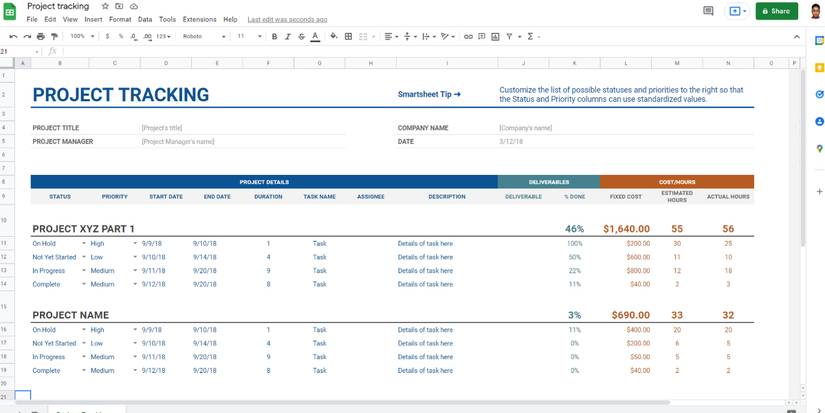Click the Insert link icon
Viewport: 825px width, 413px height.
click(x=468, y=37)
